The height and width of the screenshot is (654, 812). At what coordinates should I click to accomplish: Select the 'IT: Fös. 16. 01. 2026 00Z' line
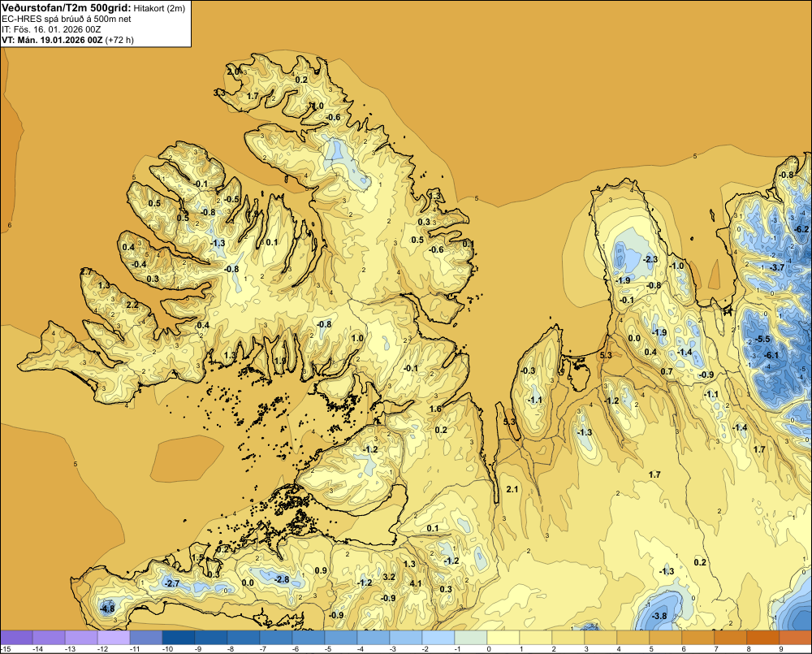[51, 29]
